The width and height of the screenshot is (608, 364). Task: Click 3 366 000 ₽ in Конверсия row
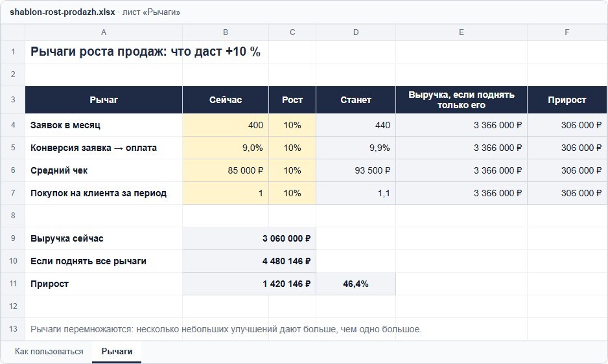(x=462, y=148)
